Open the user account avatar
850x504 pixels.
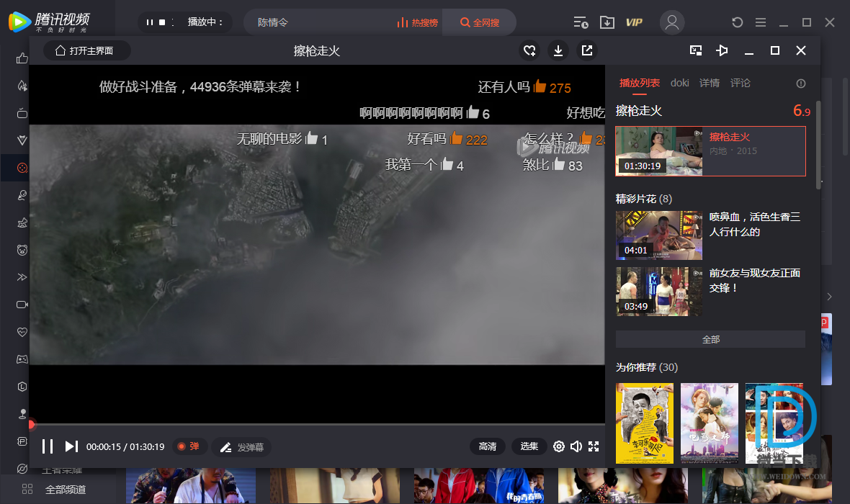coord(672,22)
